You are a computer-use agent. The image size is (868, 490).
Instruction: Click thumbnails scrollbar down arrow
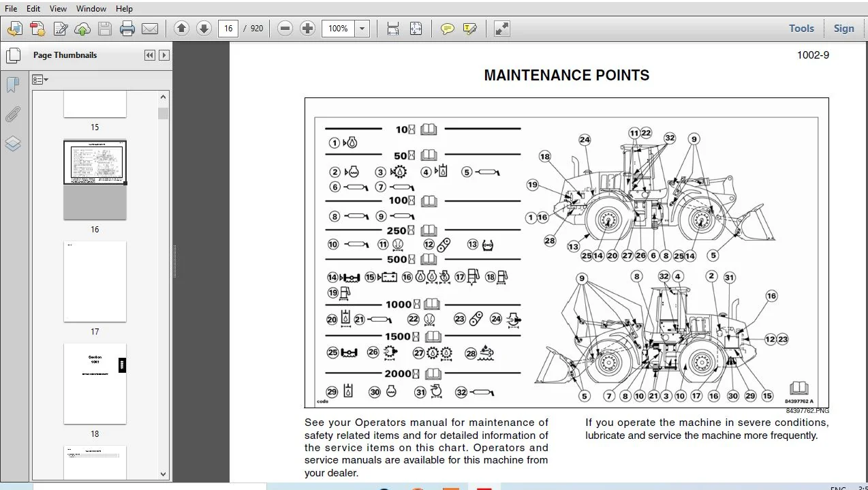tap(163, 474)
